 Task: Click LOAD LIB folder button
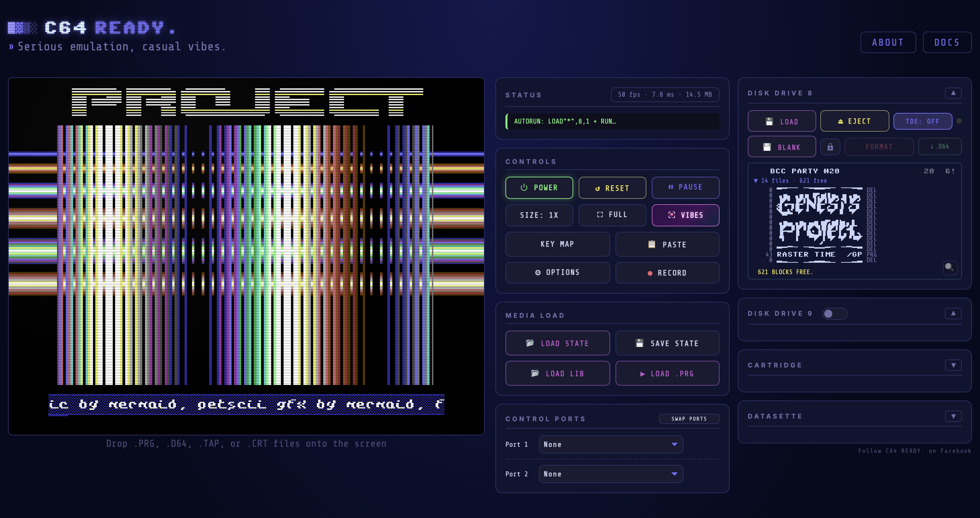coord(557,373)
